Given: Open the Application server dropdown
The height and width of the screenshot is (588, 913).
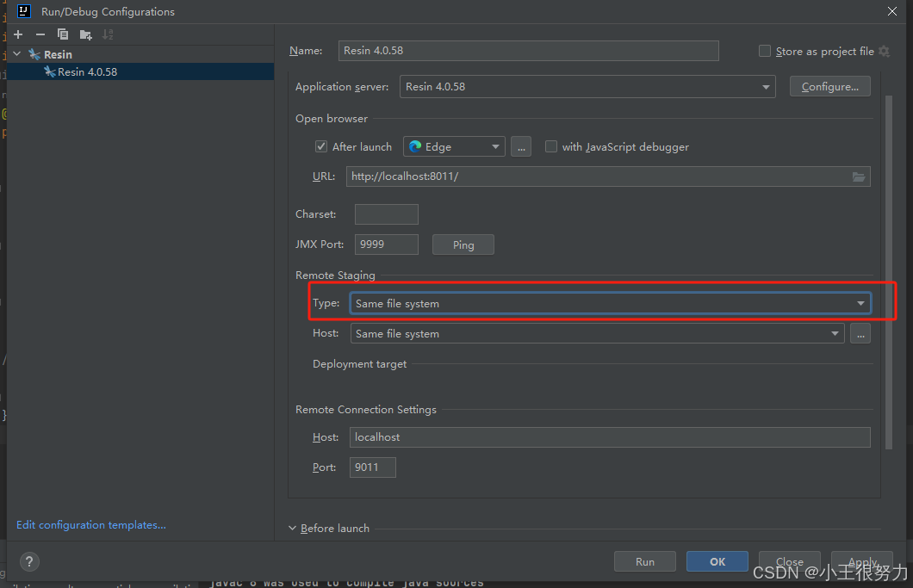Looking at the screenshot, I should click(587, 87).
